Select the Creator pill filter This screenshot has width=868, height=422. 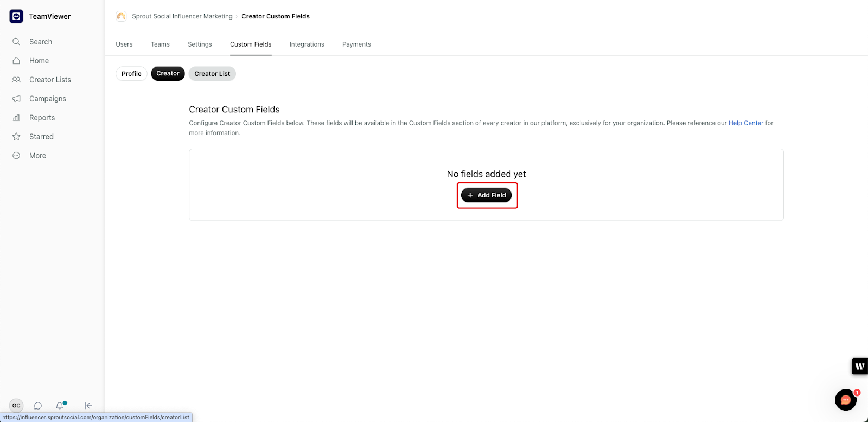point(168,73)
